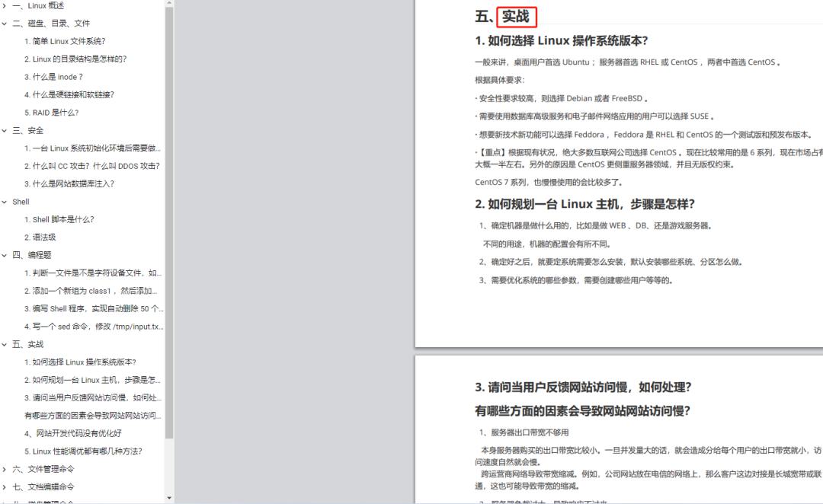
Task: Open 3. 编写 Shell 程序，实现自动删除 entry
Action: (94, 309)
